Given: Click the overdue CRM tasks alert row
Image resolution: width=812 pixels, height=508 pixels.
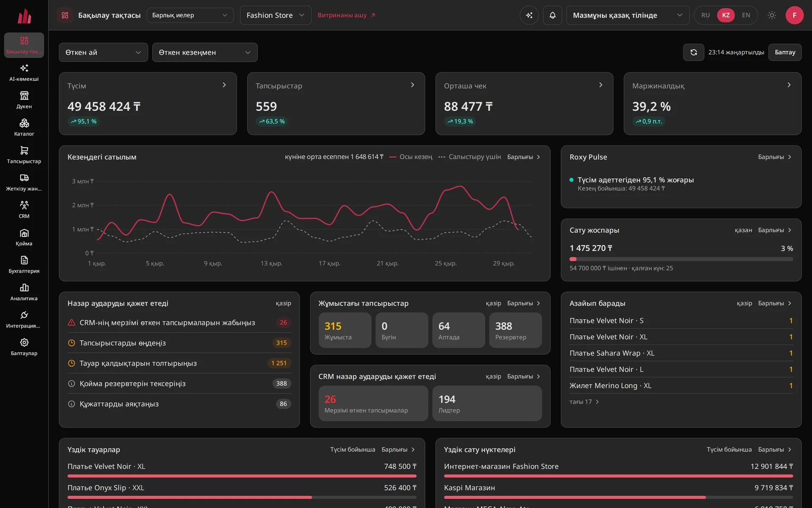Looking at the screenshot, I should click(x=179, y=323).
